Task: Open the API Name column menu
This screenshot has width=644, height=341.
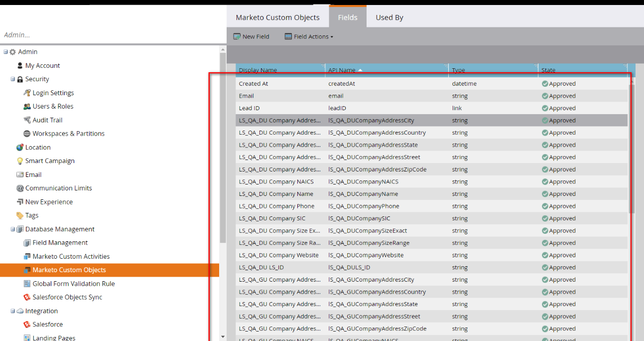Action: coord(446,66)
